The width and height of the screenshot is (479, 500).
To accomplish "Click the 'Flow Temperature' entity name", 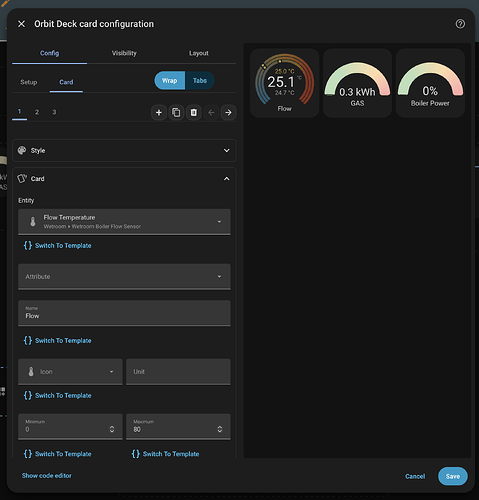I will [x=69, y=217].
